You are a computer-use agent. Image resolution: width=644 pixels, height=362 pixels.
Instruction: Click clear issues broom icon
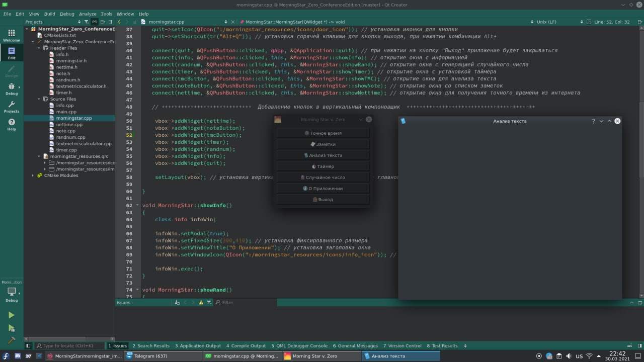click(177, 303)
